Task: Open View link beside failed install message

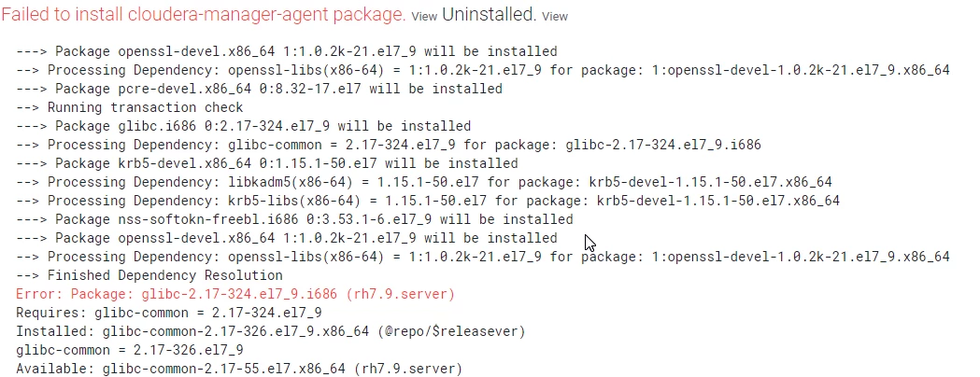Action: pyautogui.click(x=424, y=17)
